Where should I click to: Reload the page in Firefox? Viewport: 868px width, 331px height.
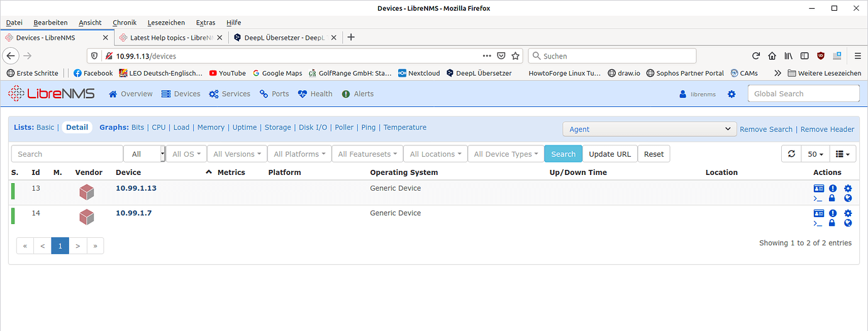point(756,56)
